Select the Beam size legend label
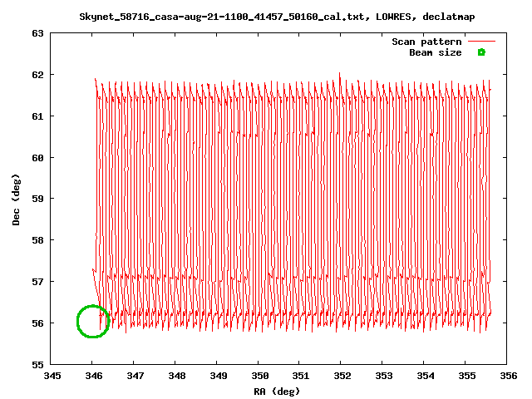 [435, 52]
